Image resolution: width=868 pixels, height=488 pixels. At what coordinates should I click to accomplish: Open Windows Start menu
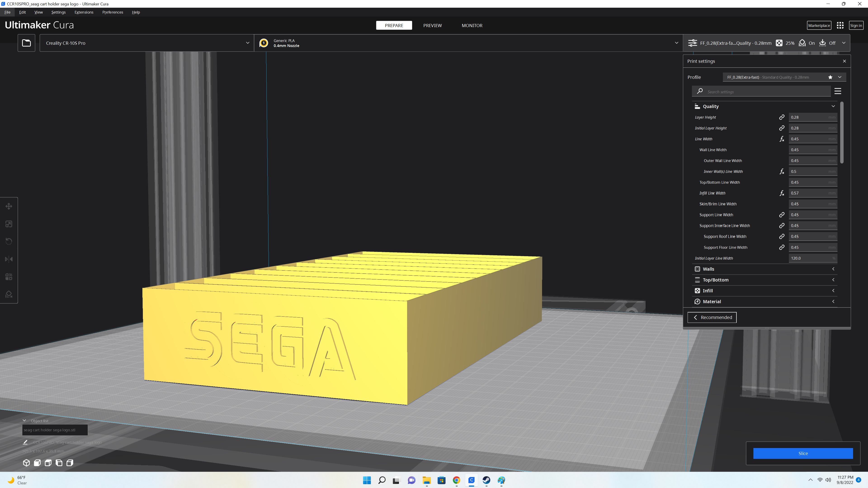pyautogui.click(x=367, y=480)
